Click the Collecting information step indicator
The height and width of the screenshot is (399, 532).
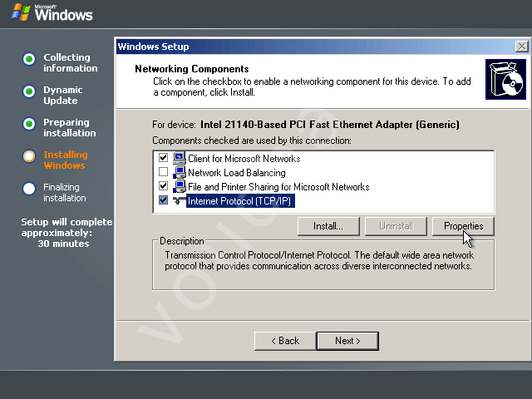pos(29,59)
